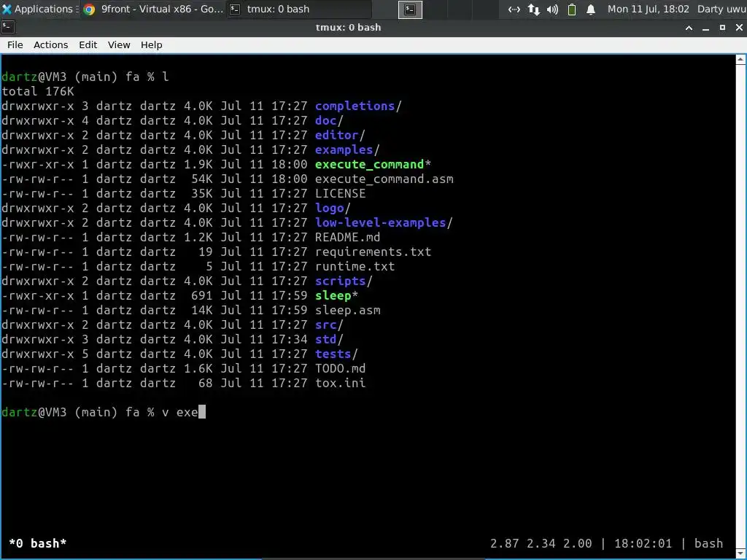The image size is (747, 560).
Task: Click the scrollbar down arrow
Action: (x=740, y=553)
